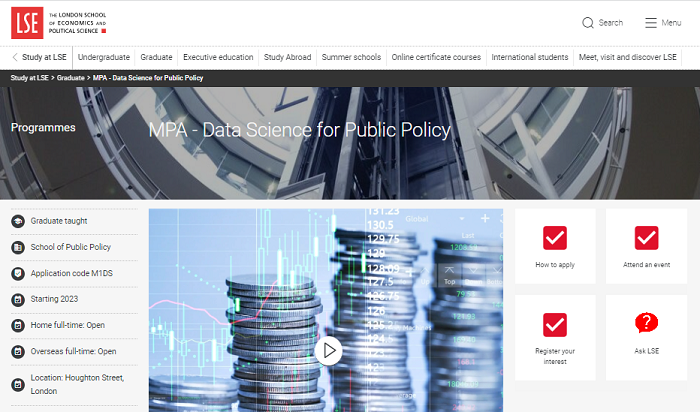Click the School of Public Policy icon

18,247
